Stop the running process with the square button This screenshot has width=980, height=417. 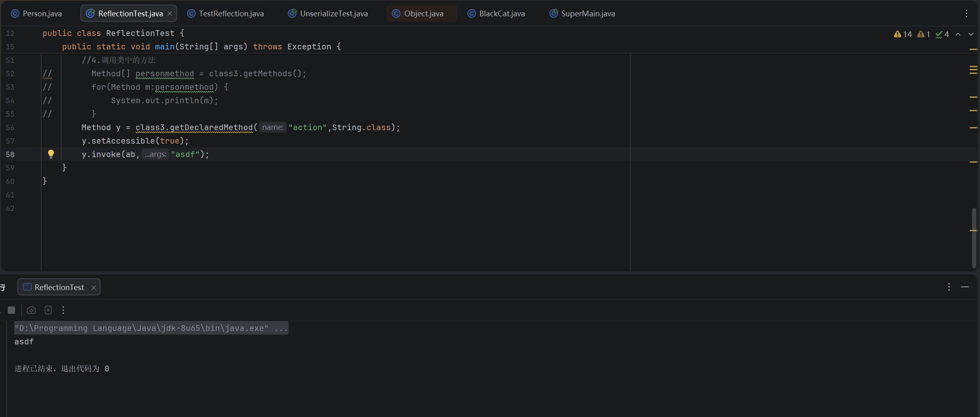[11, 310]
